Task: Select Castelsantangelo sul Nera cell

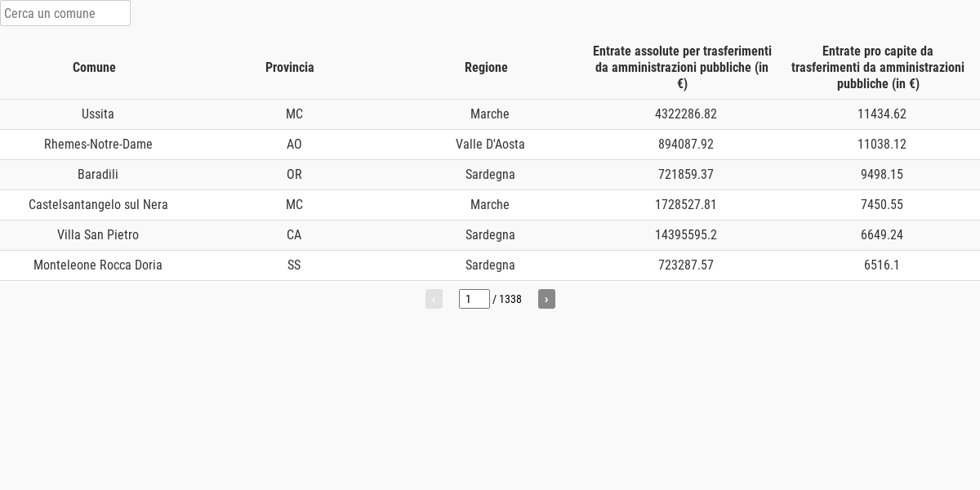Action: pos(98,205)
